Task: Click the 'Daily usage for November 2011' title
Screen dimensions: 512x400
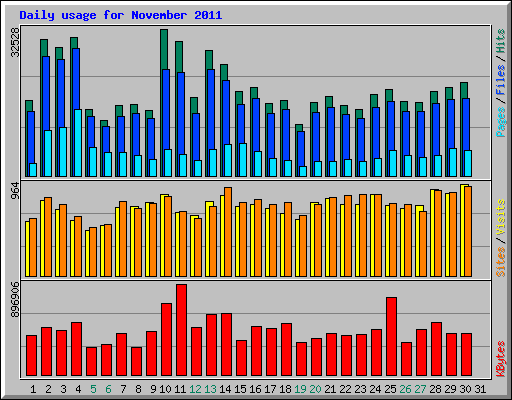Action: click(x=121, y=15)
